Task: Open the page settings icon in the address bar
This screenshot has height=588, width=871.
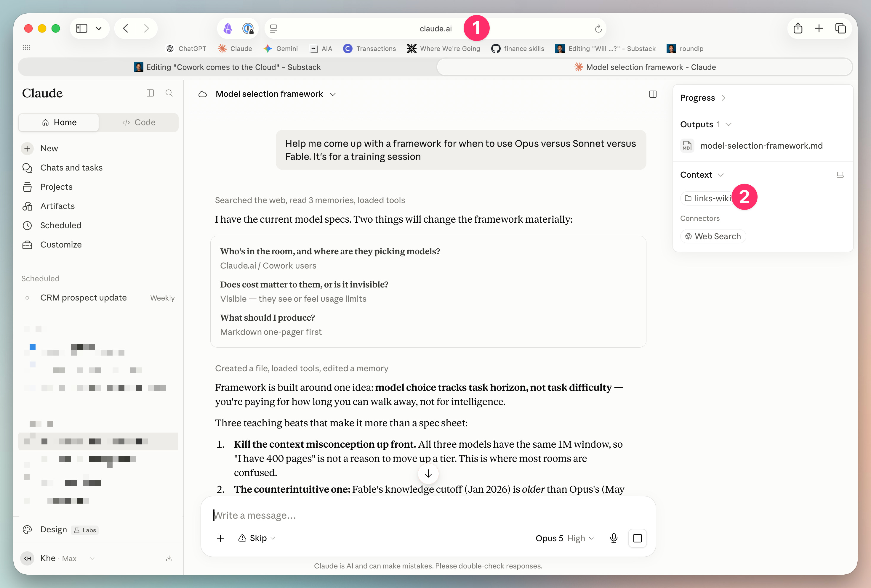Action: (x=273, y=28)
